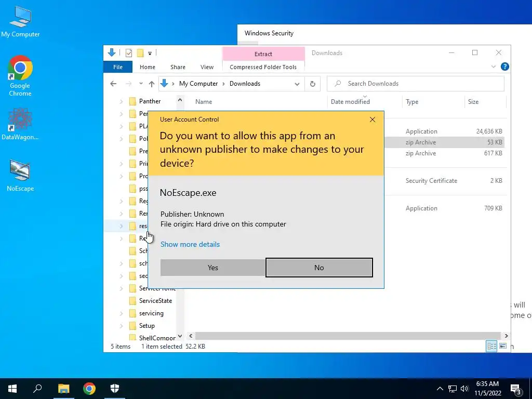The width and height of the screenshot is (532, 399).
Task: Open taskbar Search magnifier
Action: tap(37, 389)
